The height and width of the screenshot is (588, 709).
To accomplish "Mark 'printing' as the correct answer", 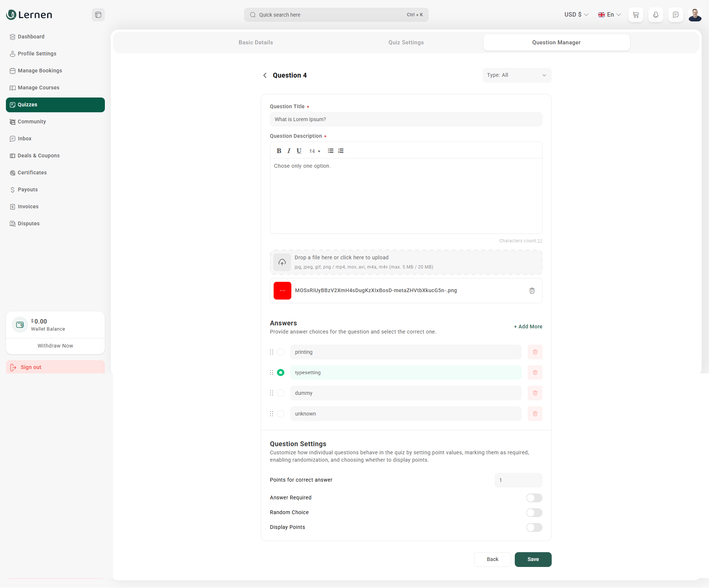I will point(281,352).
